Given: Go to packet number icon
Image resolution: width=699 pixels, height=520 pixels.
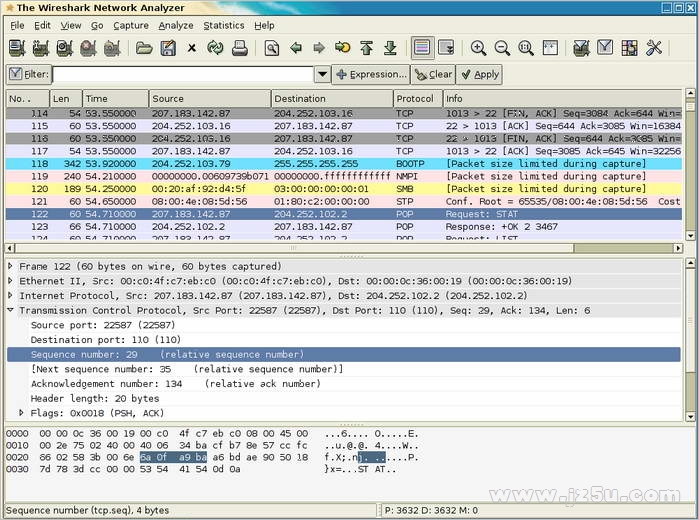Looking at the screenshot, I should click(x=342, y=48).
